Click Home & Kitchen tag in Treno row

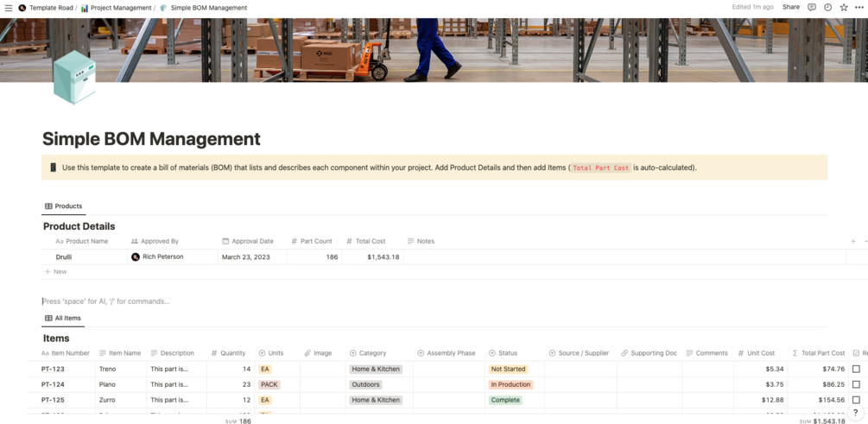click(376, 369)
